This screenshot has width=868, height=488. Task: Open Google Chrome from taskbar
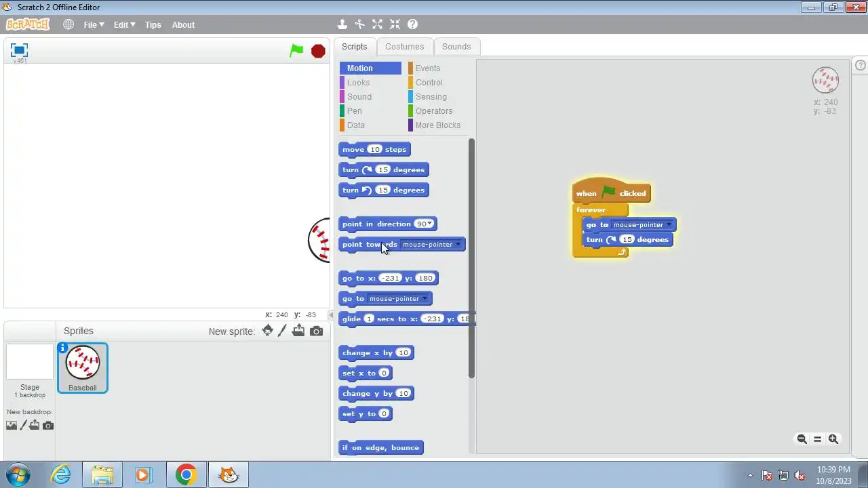pyautogui.click(x=186, y=474)
